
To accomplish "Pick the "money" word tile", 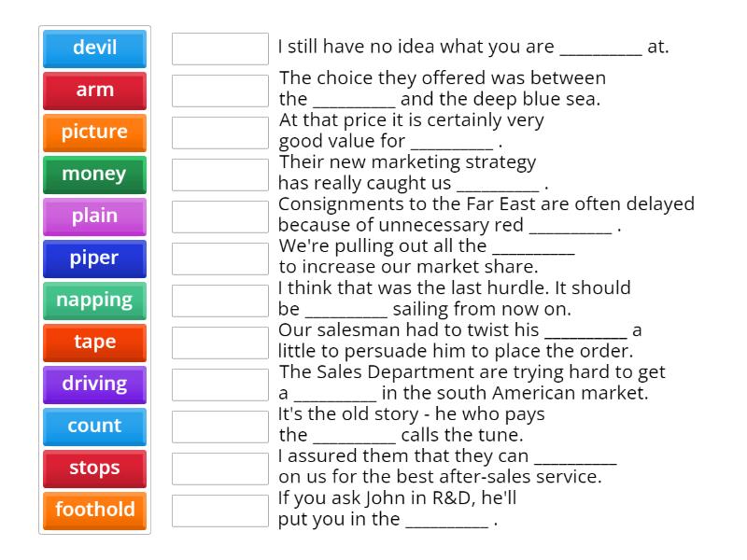I will pyautogui.click(x=93, y=174).
